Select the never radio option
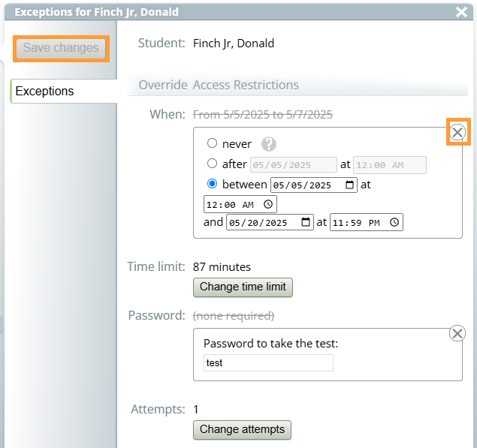This screenshot has width=477, height=448. coord(212,143)
